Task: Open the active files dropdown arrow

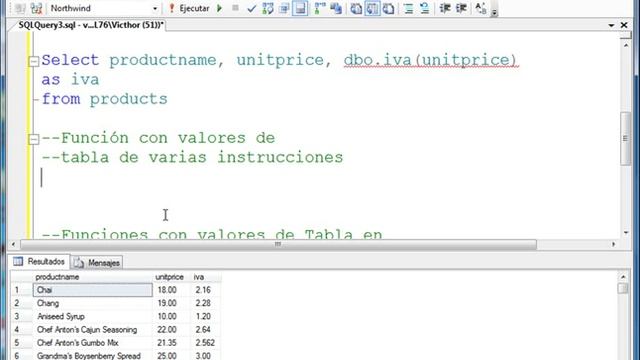Action: [x=611, y=25]
